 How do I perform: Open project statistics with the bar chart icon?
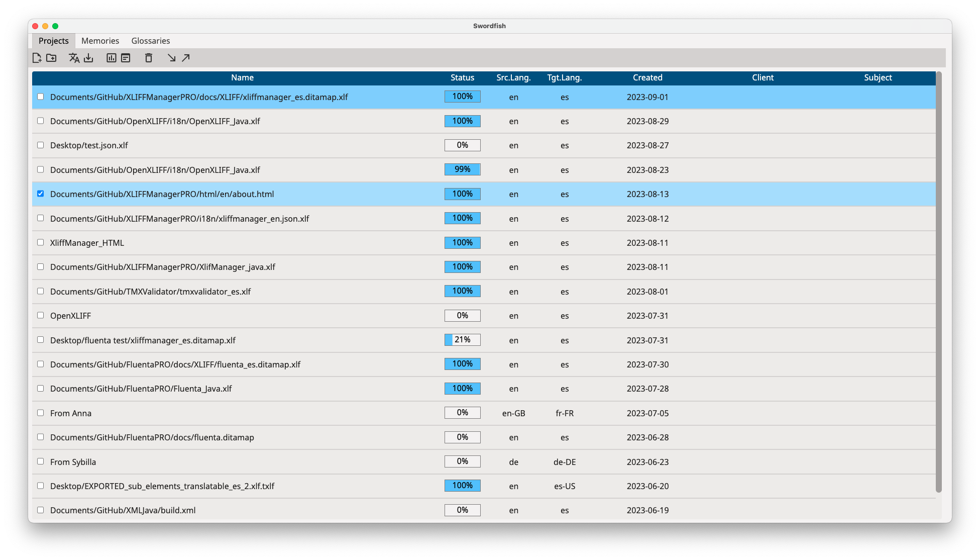click(111, 58)
